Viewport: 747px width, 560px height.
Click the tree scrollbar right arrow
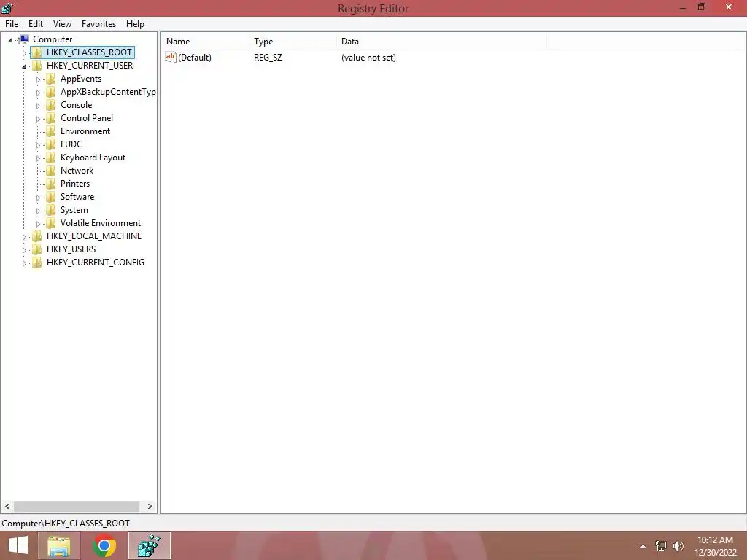click(x=150, y=506)
